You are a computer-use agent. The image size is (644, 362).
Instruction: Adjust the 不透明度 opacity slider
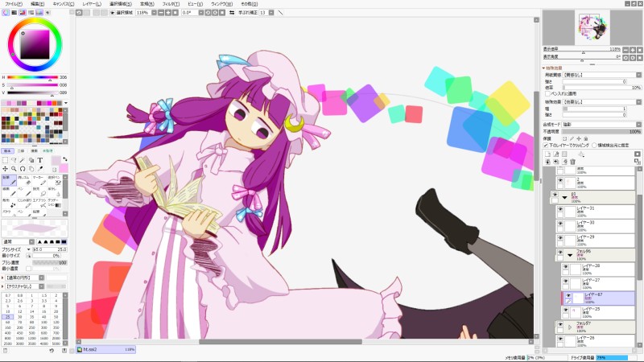[x=601, y=131]
